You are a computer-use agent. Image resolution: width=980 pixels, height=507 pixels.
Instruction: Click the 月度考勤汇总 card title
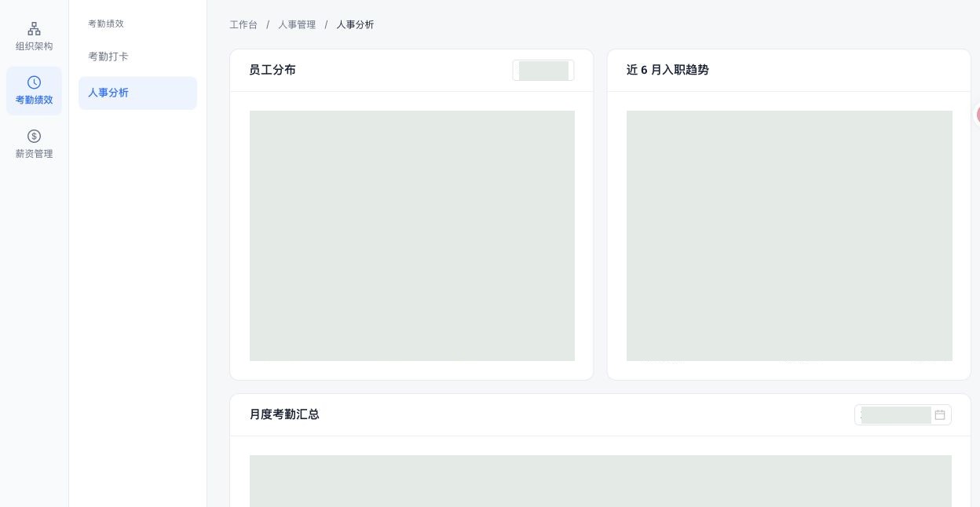pos(284,414)
